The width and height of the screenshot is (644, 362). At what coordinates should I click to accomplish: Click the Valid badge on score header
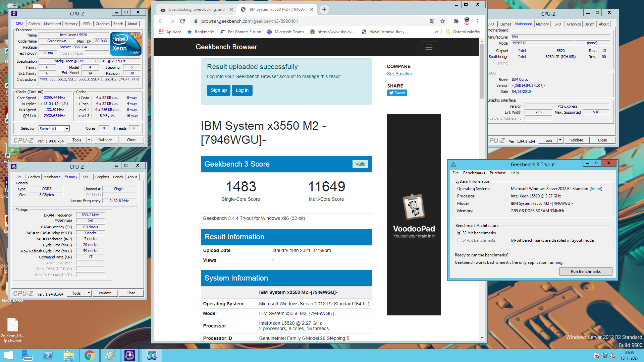tap(360, 164)
